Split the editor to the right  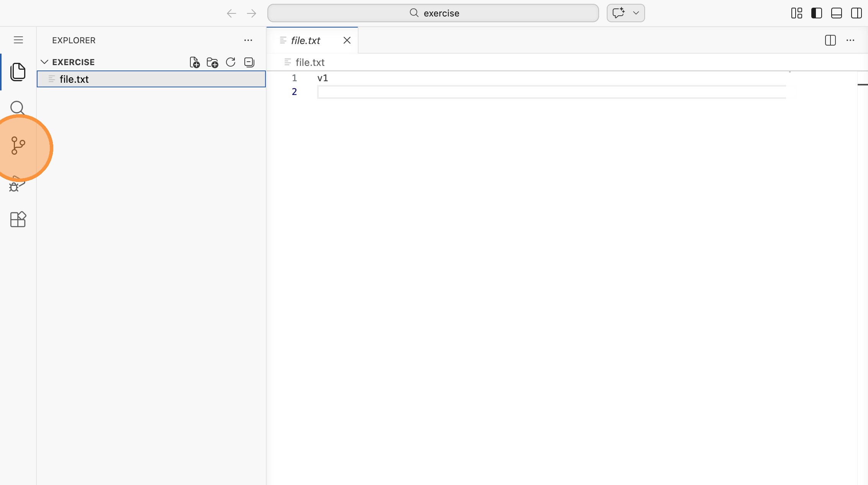click(x=830, y=40)
